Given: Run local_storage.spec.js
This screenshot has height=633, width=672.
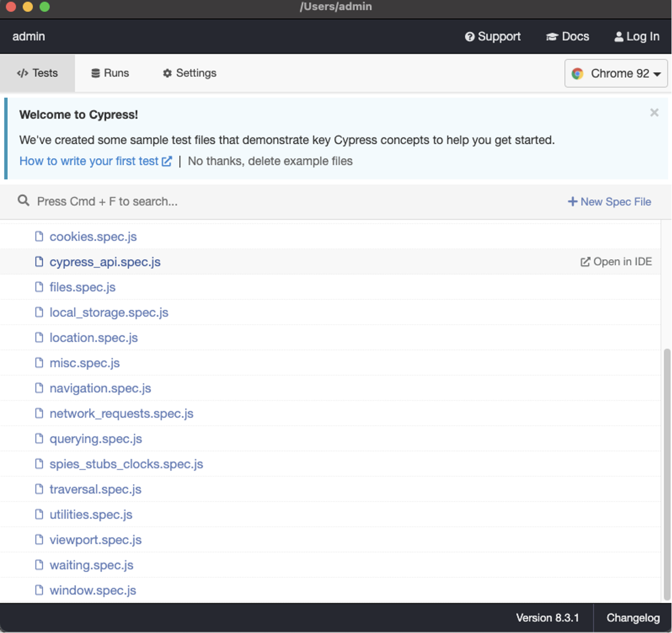Looking at the screenshot, I should click(109, 312).
